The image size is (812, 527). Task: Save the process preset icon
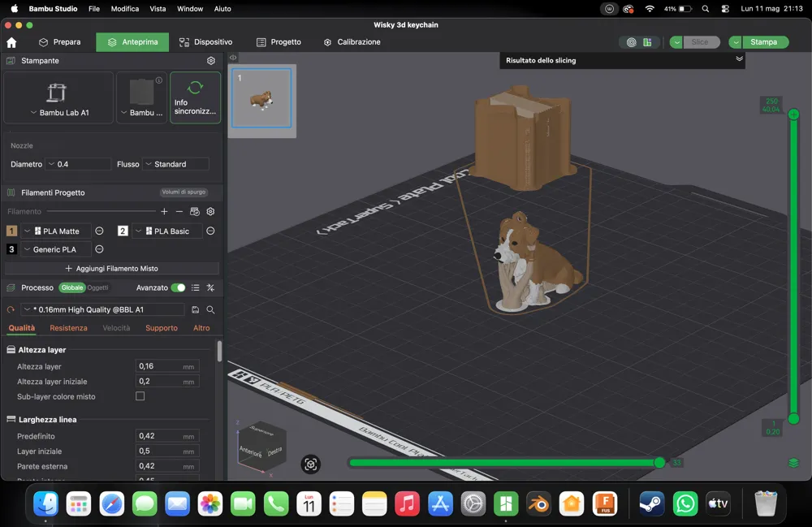coord(195,309)
